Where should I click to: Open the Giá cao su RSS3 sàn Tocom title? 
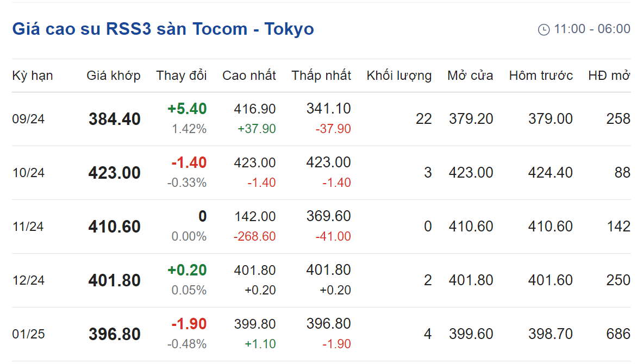[163, 29]
